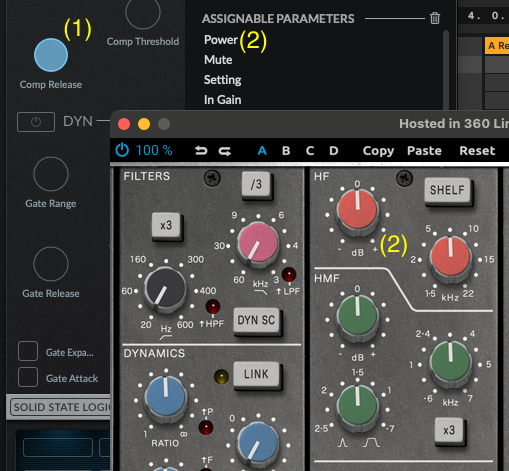The width and height of the screenshot is (509, 471).
Task: Click the orange clip labeled A Re
Action: click(x=497, y=46)
